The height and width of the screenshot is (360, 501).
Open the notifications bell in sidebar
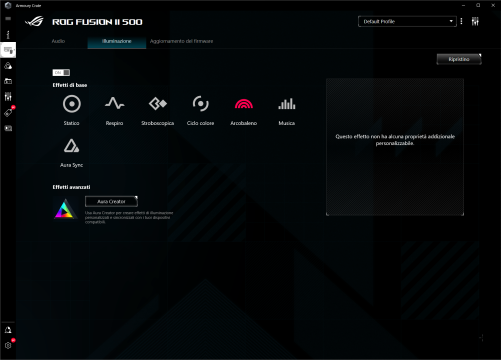pyautogui.click(x=8, y=330)
